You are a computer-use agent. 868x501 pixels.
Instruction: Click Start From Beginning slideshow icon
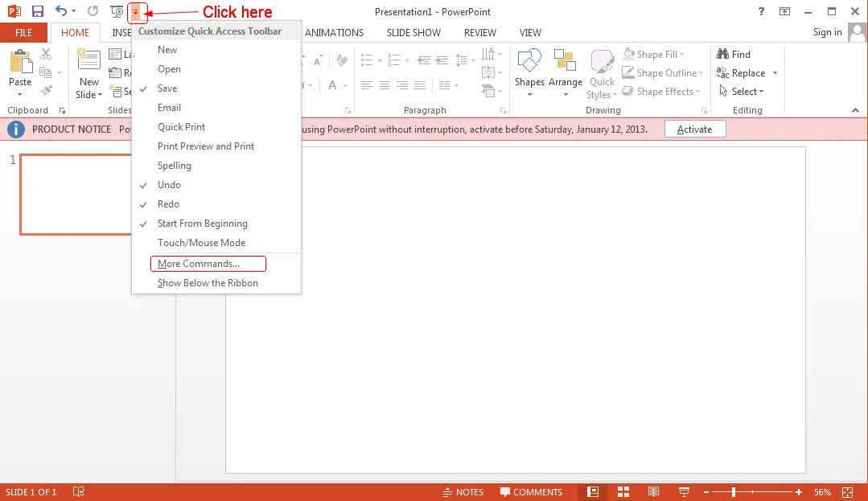pyautogui.click(x=117, y=11)
